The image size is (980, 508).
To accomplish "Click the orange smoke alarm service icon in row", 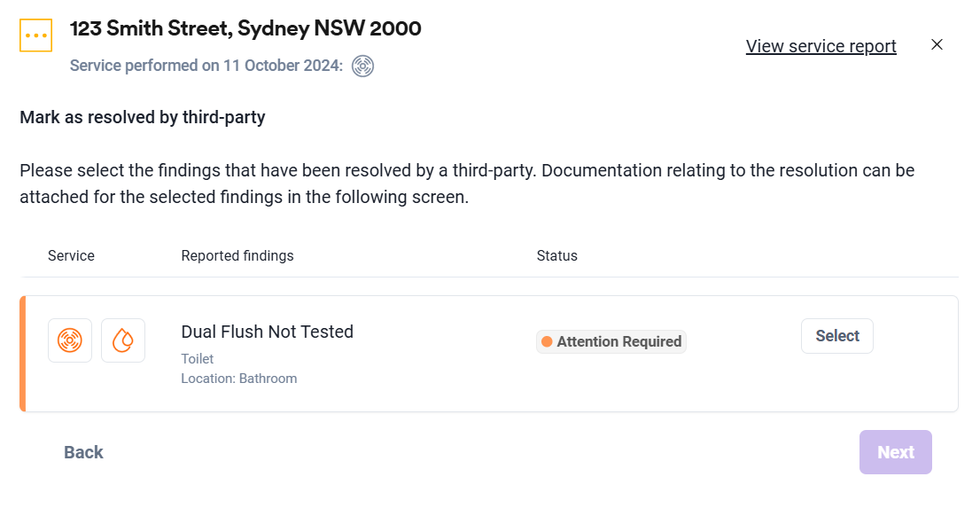I will [x=70, y=340].
